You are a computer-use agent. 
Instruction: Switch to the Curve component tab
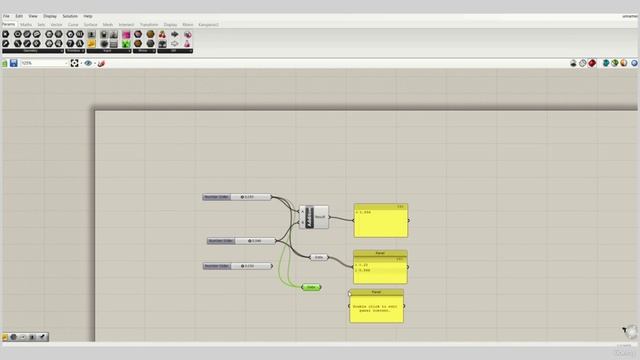pos(73,25)
